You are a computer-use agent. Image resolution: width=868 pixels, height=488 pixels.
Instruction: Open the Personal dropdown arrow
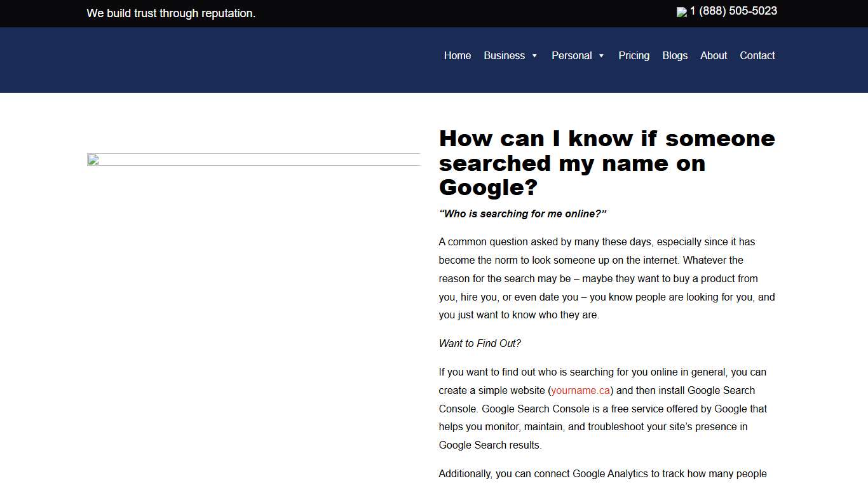click(x=602, y=56)
